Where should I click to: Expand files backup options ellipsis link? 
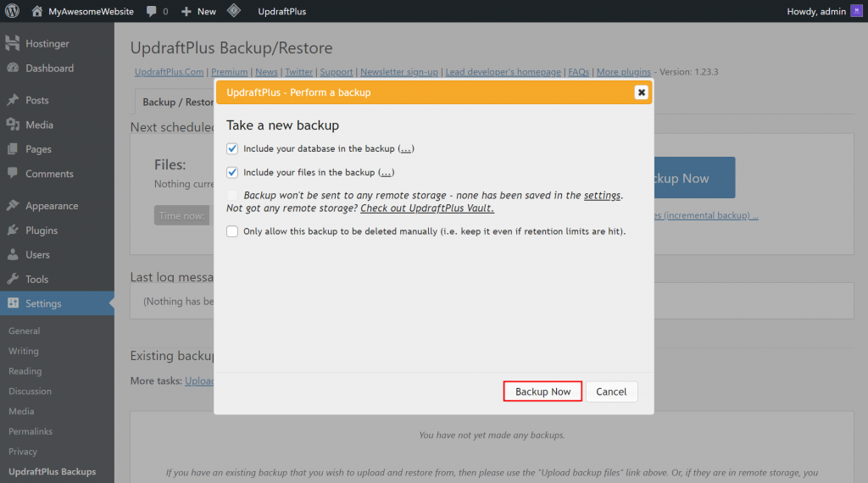386,173
